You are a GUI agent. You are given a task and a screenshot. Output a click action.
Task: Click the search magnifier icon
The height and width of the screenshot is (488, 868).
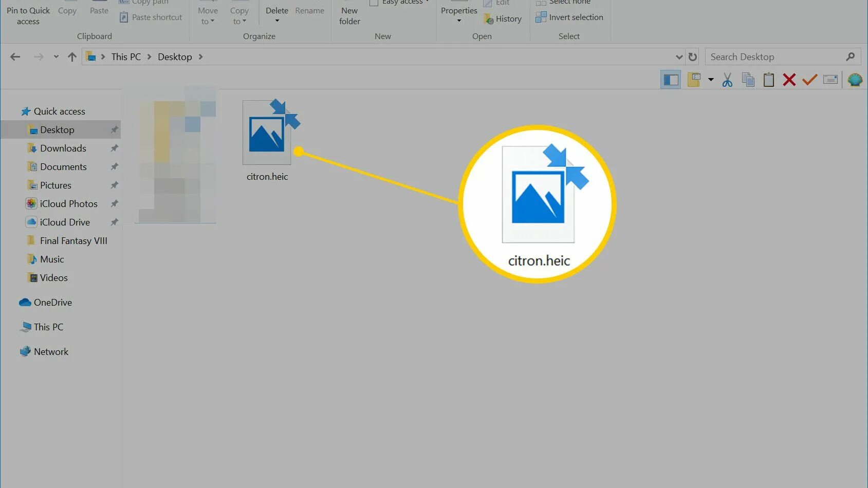click(x=851, y=57)
